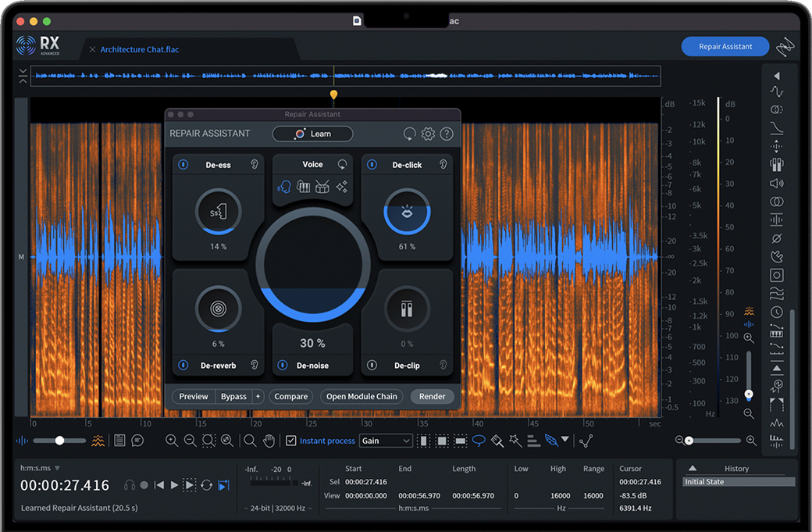The height and width of the screenshot is (532, 812).
Task: Click the magic wand selection tool
Action: point(515,441)
